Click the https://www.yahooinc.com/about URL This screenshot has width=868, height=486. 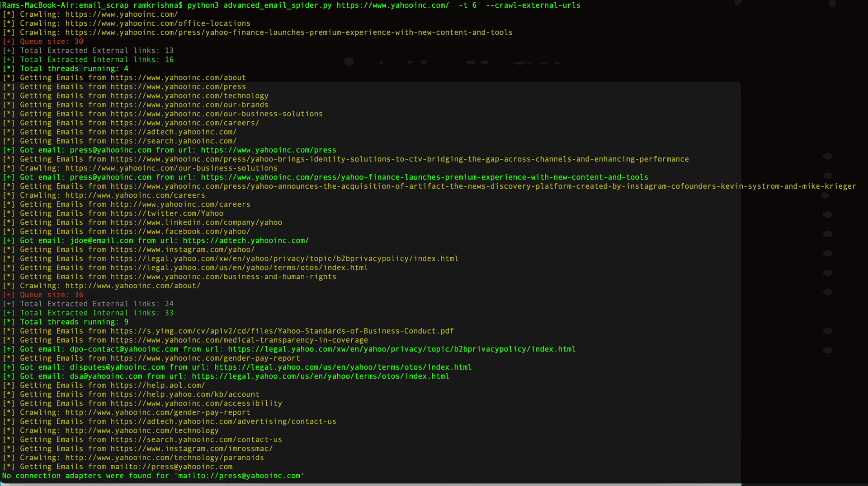click(178, 78)
